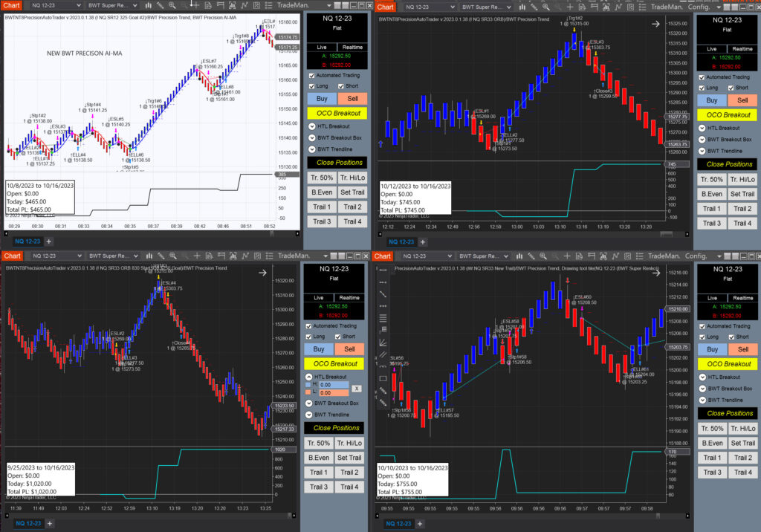
Task: Expand BWT Breakout Box in top-right panel
Action: point(702,139)
